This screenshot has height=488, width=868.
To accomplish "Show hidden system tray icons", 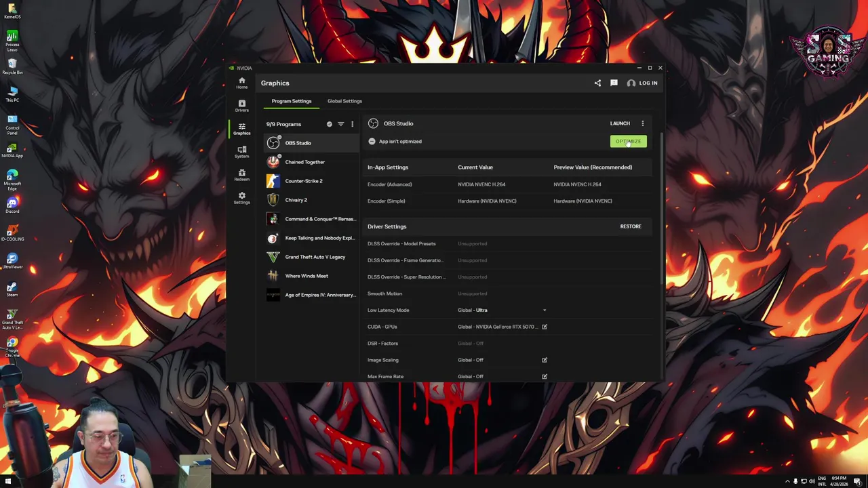I will pos(787,481).
